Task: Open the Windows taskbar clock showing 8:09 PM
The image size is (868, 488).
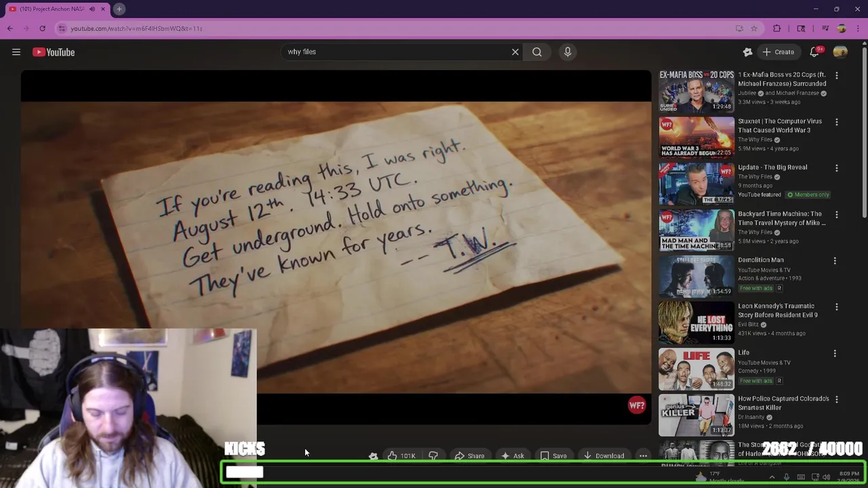Action: tap(849, 477)
